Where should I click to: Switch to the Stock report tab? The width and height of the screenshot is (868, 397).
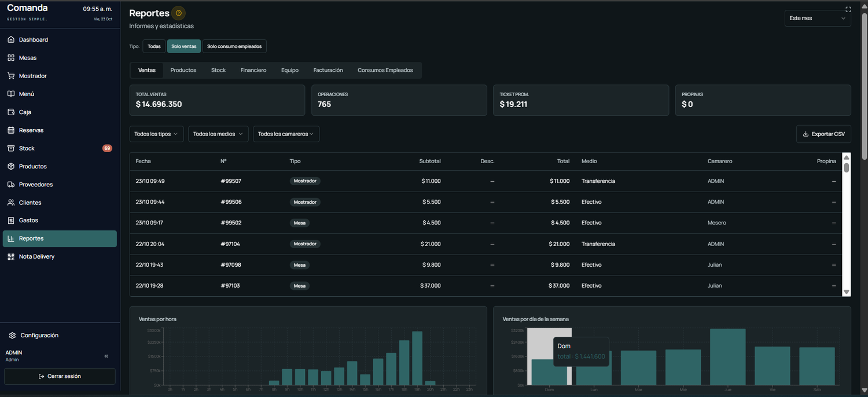coord(218,70)
